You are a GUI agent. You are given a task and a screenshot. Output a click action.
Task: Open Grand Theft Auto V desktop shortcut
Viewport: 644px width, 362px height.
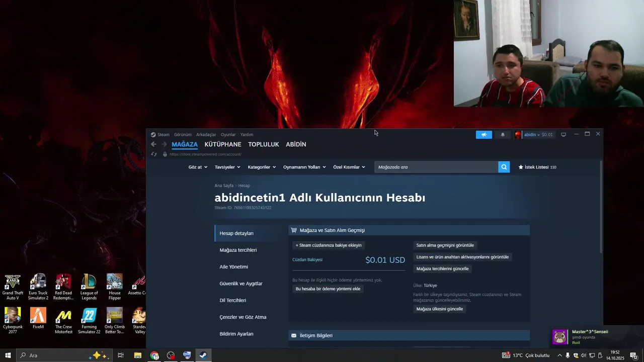13,287
